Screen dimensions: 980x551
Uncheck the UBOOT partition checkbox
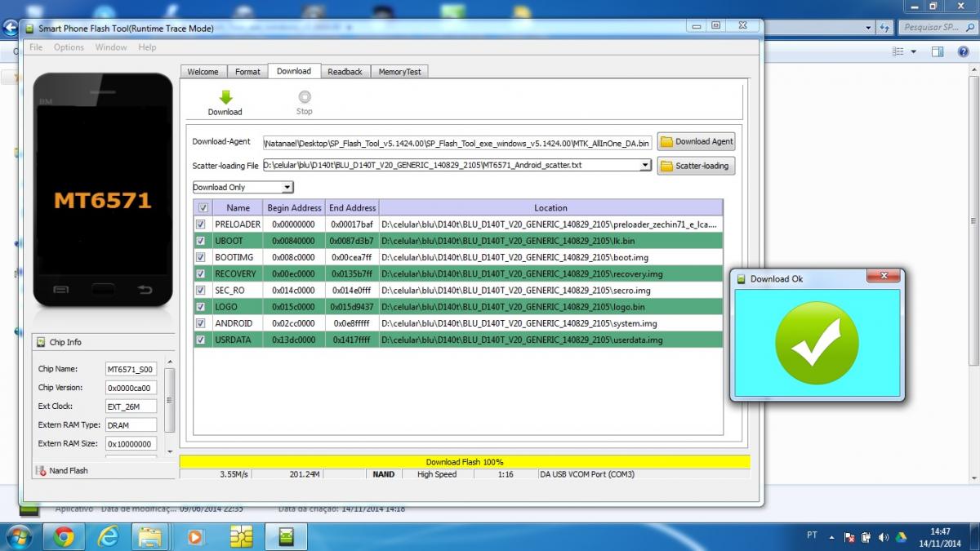(x=201, y=241)
